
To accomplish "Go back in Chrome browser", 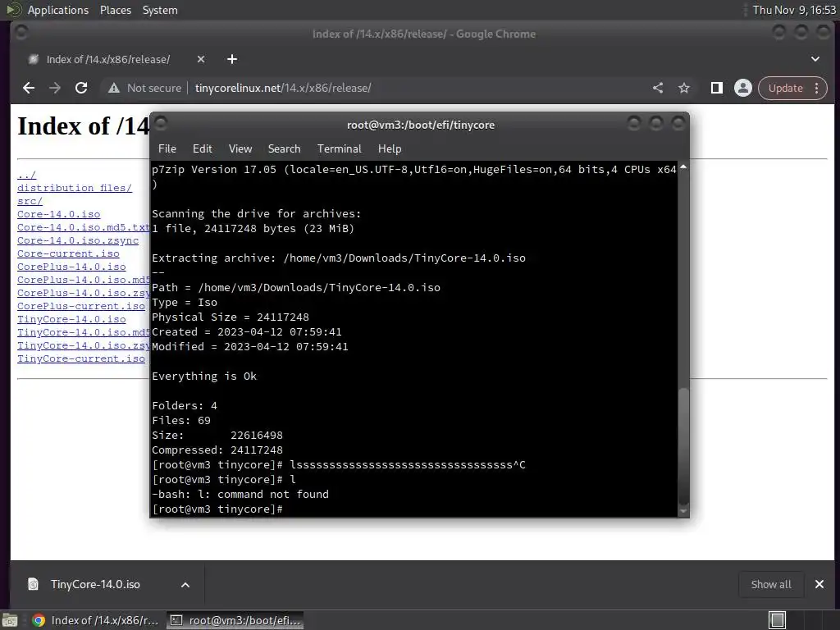I will click(29, 88).
